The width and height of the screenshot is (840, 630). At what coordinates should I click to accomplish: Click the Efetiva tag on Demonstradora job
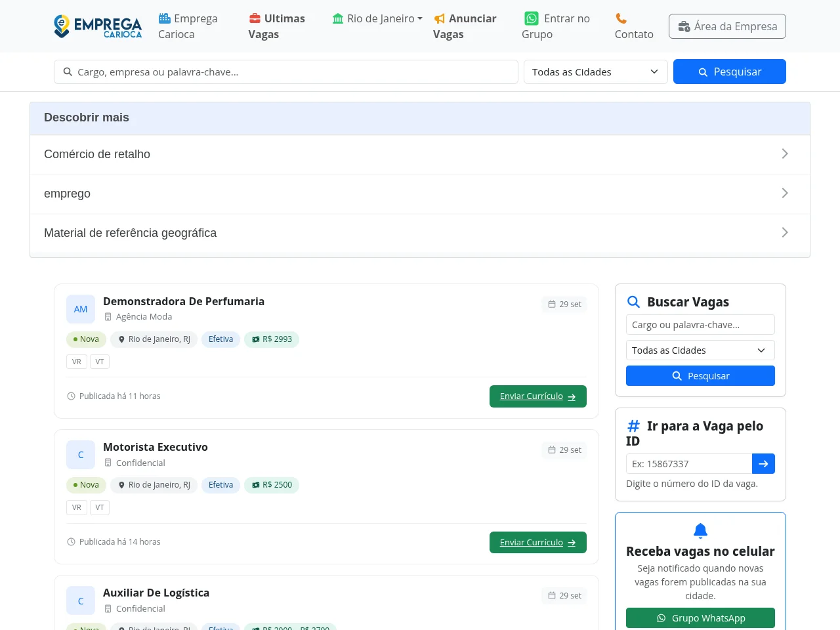point(220,339)
